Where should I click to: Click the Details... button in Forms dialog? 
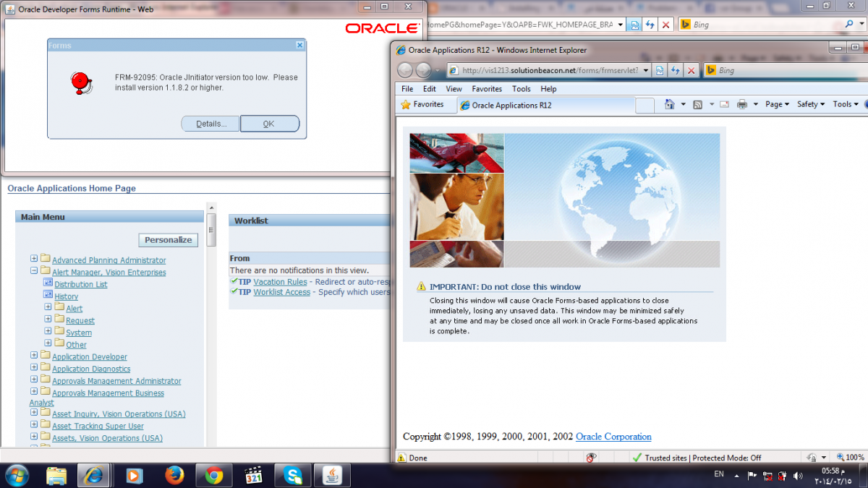(210, 124)
